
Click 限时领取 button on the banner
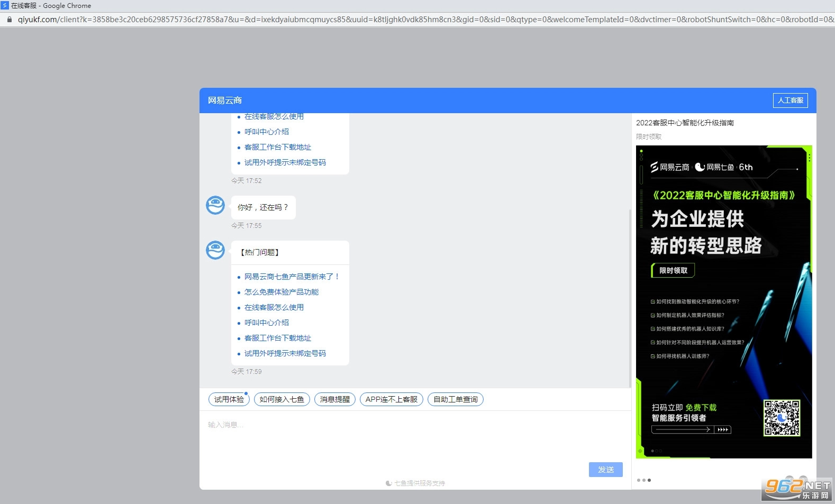point(673,271)
